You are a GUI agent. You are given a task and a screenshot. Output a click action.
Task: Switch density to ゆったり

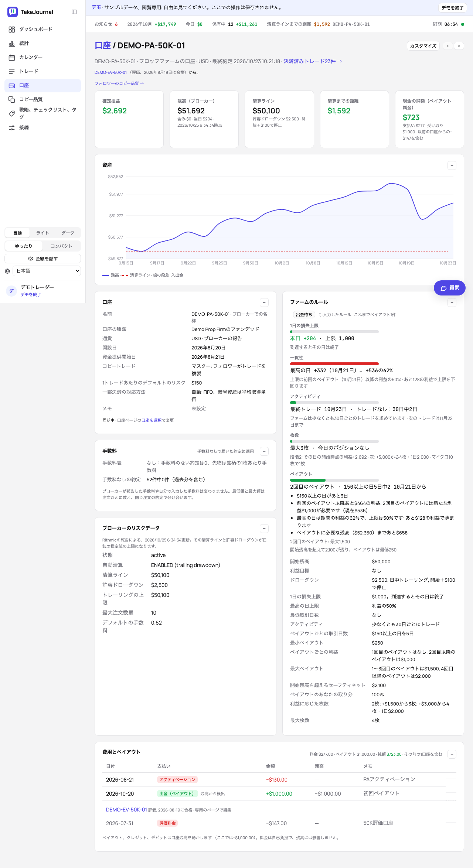[x=24, y=246]
